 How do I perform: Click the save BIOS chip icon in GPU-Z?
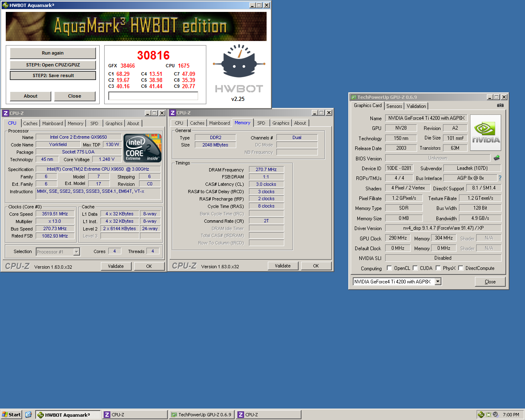[496, 158]
